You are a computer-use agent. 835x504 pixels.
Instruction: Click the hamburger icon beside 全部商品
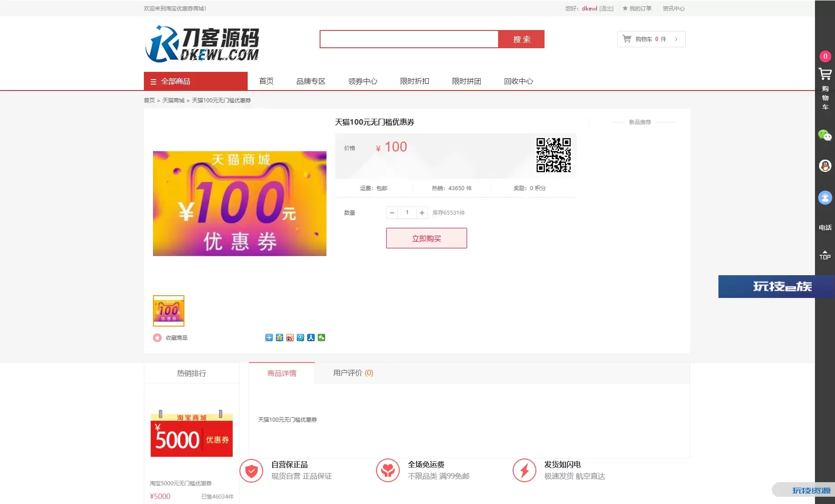[153, 82]
